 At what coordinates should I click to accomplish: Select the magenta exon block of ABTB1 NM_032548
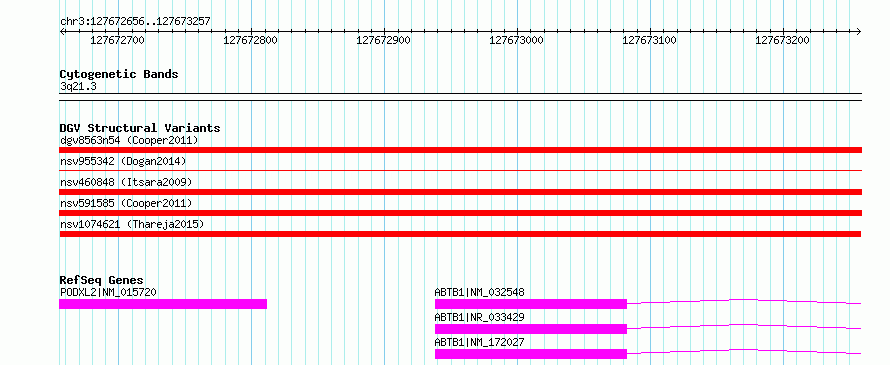[531, 304]
